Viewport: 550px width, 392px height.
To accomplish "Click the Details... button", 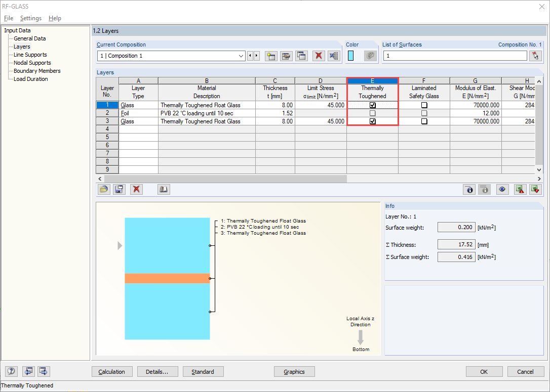I will (x=158, y=372).
